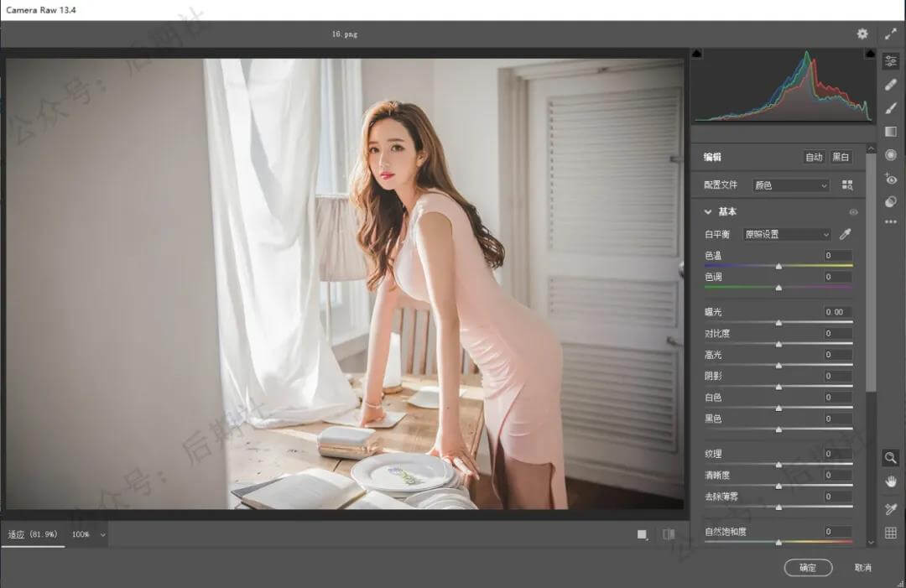
Task: Click the 16.png file name title
Action: coord(345,34)
